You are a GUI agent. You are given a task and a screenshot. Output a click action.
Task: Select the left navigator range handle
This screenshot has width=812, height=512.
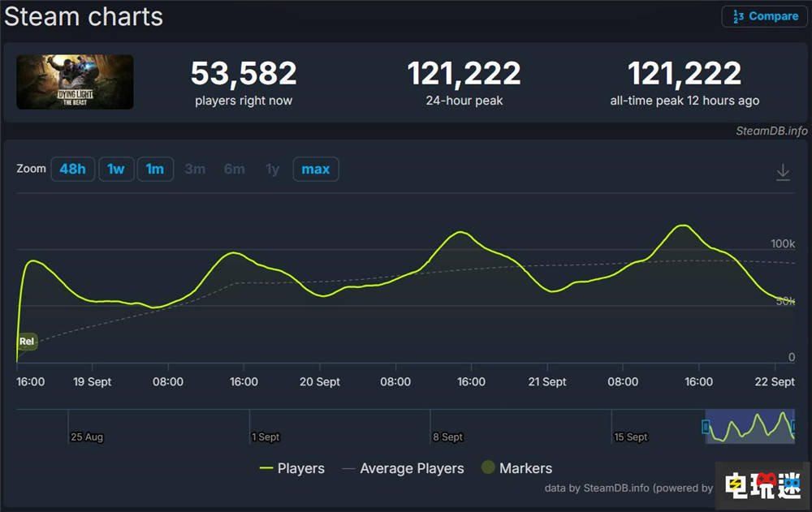706,427
